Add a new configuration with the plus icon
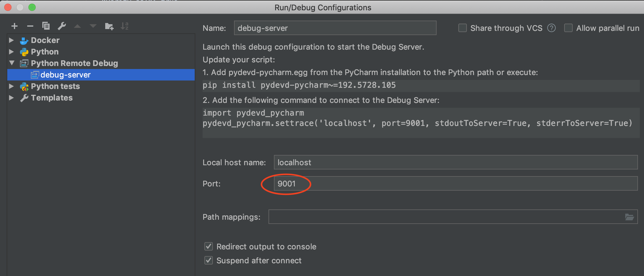This screenshot has height=276, width=644. click(x=14, y=26)
